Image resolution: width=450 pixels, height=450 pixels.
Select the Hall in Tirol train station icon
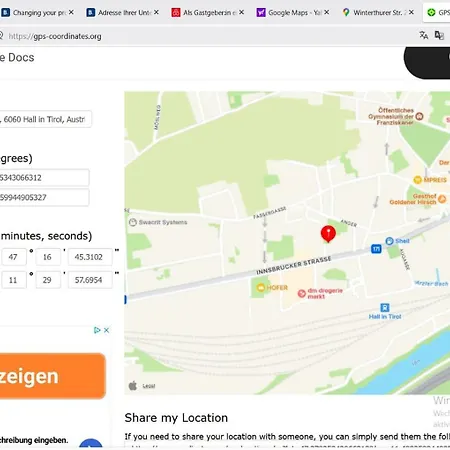click(385, 307)
